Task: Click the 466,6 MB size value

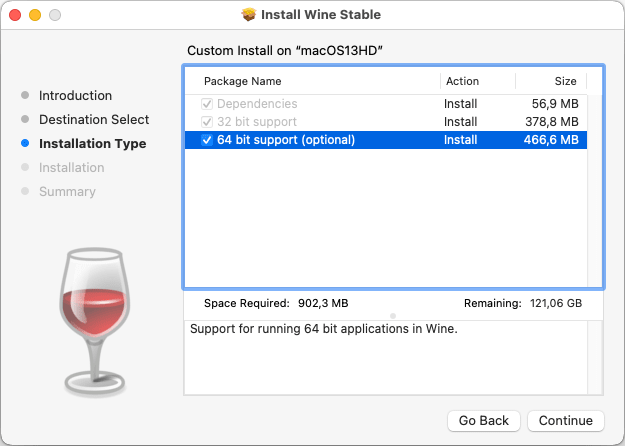Action: pos(551,140)
